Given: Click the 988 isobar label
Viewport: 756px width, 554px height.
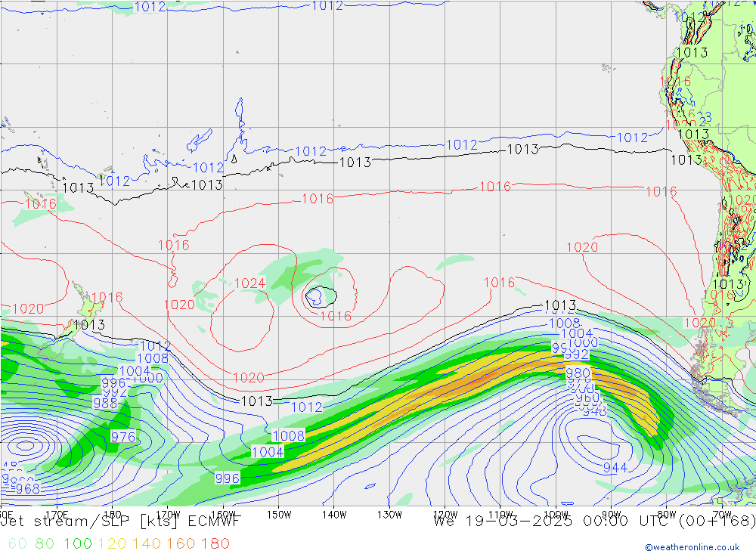Looking at the screenshot, I should pyautogui.click(x=105, y=403).
